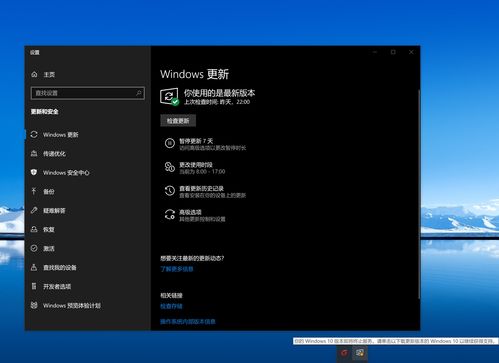Open the 备份 (Backup) section
499x363 pixels.
[43, 192]
